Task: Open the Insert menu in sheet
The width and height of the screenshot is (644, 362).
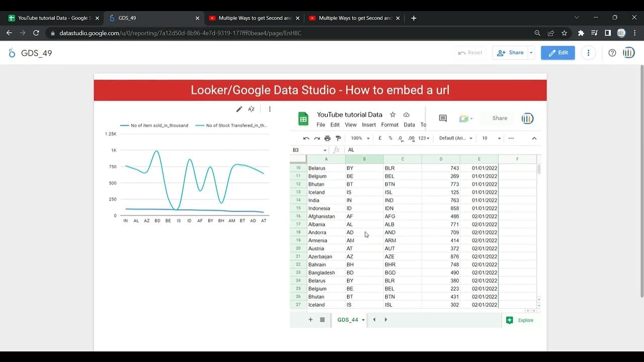Action: [369, 125]
